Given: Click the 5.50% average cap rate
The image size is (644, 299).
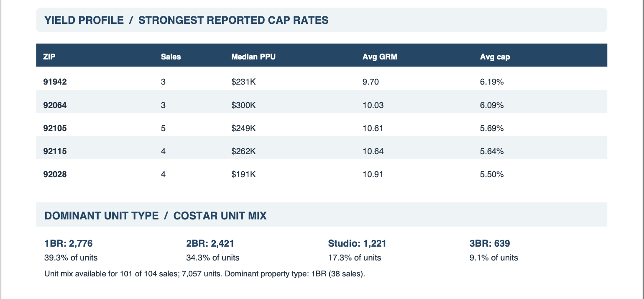Looking at the screenshot, I should pos(492,175).
